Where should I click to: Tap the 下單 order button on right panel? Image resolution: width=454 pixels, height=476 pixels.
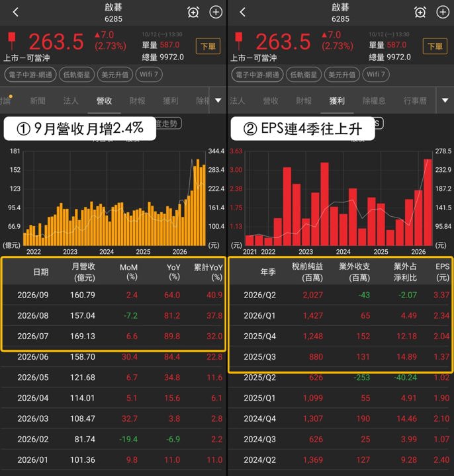point(435,46)
